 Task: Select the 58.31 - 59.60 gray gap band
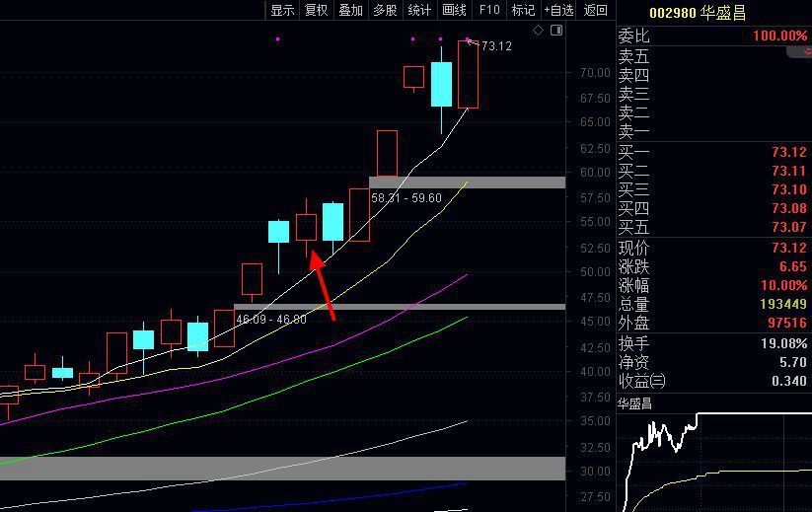click(x=467, y=183)
